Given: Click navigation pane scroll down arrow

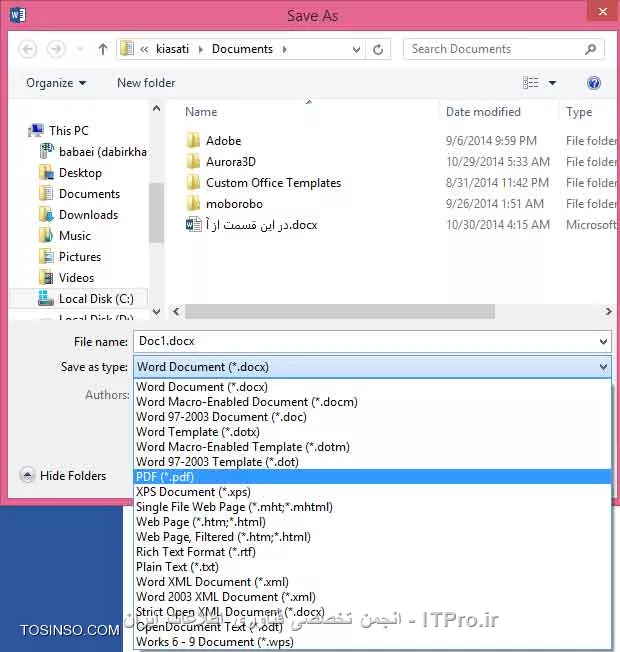Looking at the screenshot, I should pos(156,311).
